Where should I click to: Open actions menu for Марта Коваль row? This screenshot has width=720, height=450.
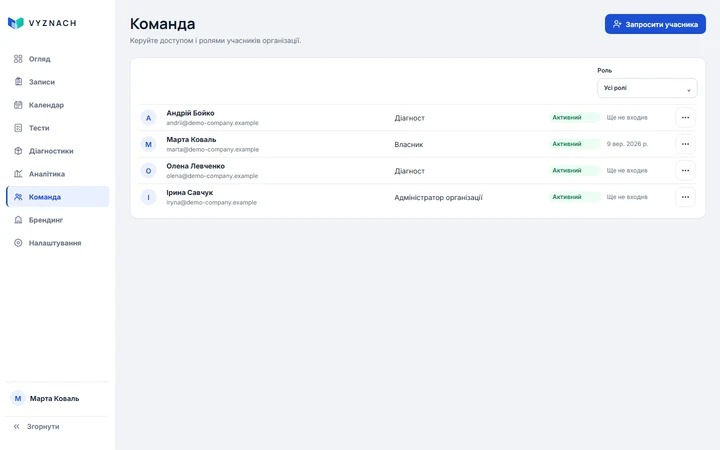pyautogui.click(x=685, y=144)
